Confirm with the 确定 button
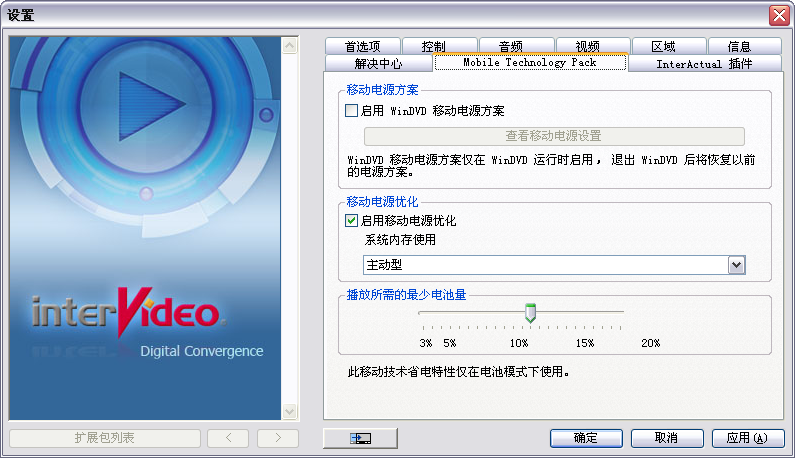This screenshot has width=795, height=458. 586,438
